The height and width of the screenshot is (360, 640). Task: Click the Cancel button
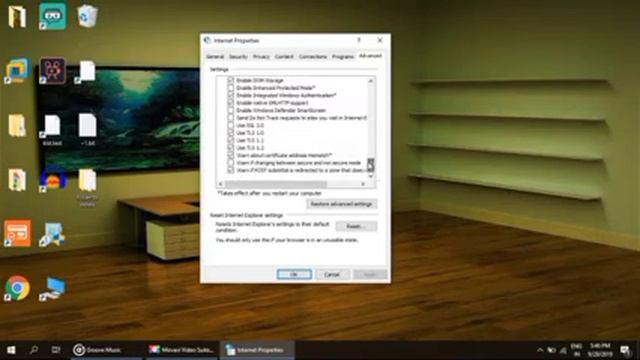click(x=332, y=274)
